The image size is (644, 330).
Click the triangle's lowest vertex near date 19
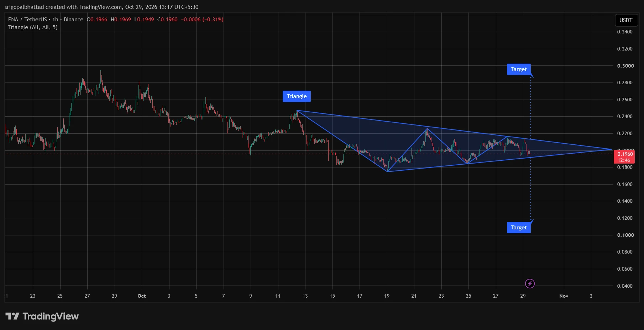(x=387, y=172)
